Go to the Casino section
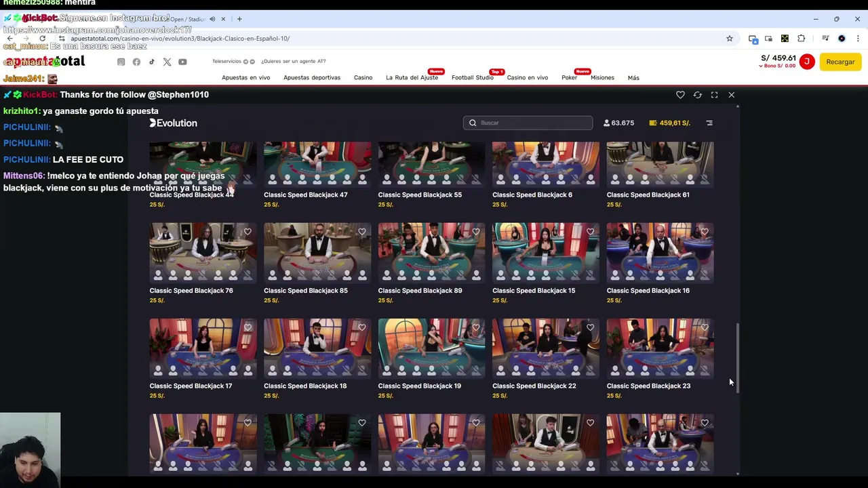The image size is (868, 488). pyautogui.click(x=363, y=77)
